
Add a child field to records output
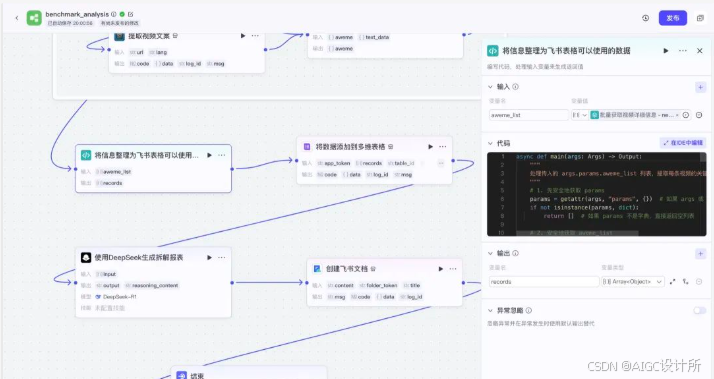coord(686,282)
